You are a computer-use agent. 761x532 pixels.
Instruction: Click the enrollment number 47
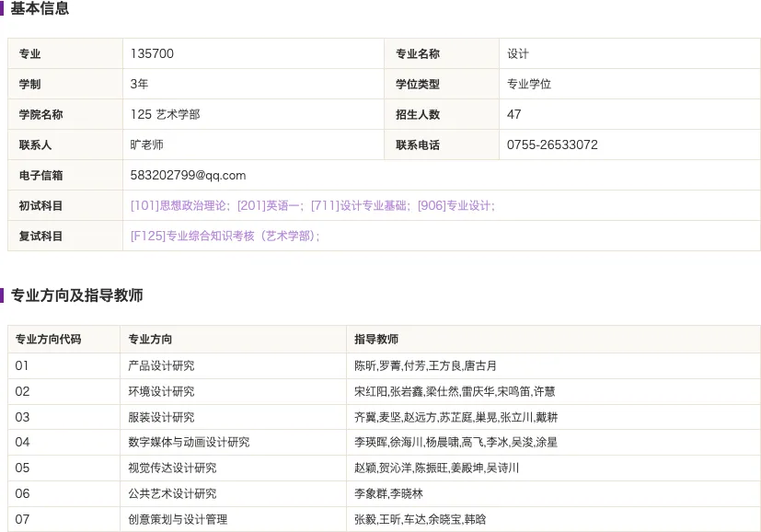514,114
